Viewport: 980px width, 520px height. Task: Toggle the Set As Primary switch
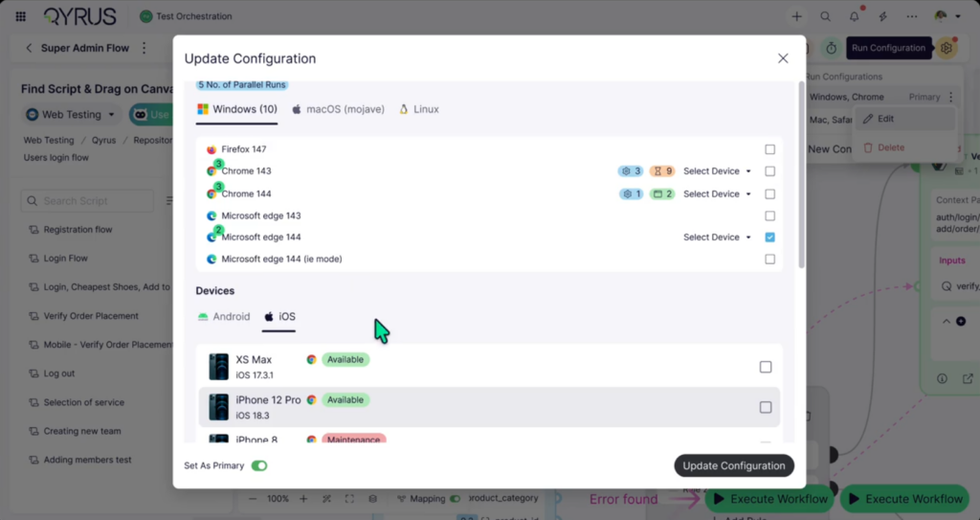259,465
